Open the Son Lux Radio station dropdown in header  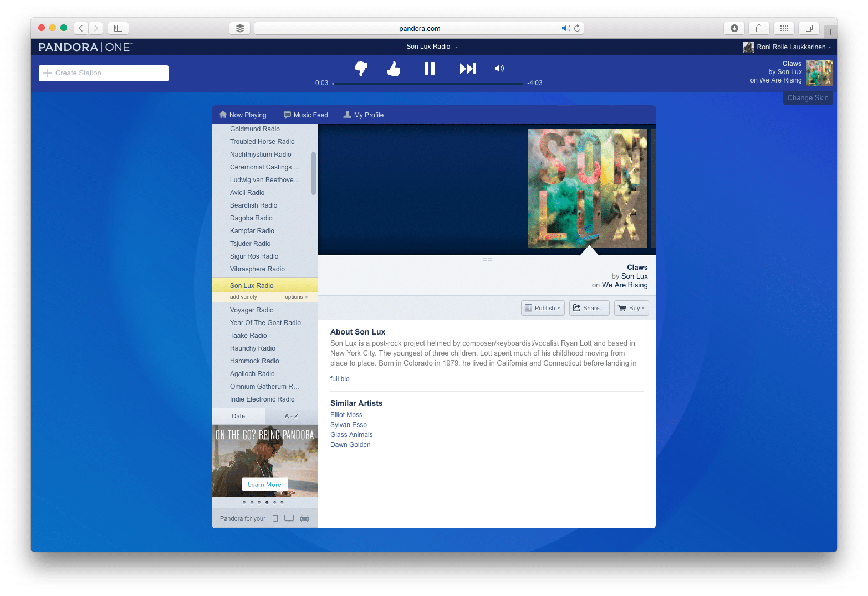tap(432, 47)
